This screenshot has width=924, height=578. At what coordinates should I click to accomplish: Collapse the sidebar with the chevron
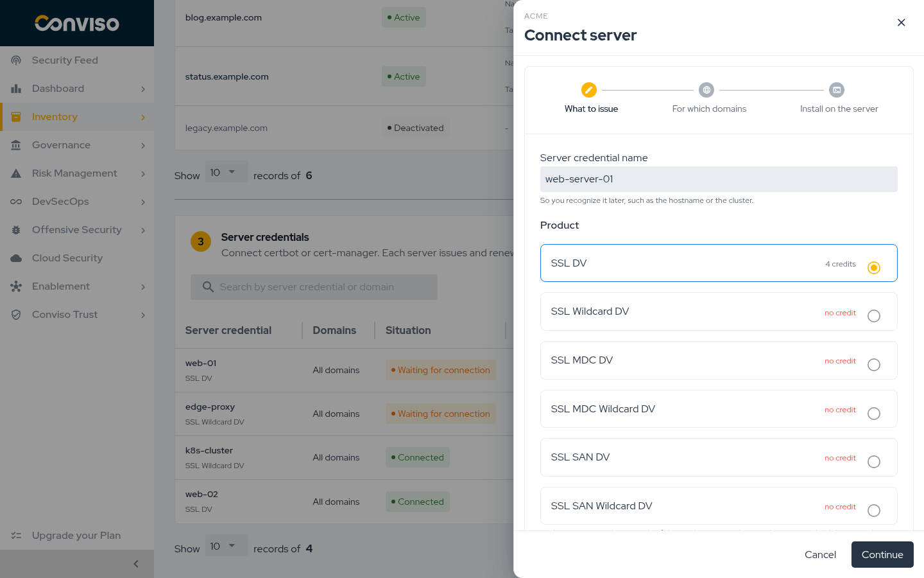click(136, 564)
